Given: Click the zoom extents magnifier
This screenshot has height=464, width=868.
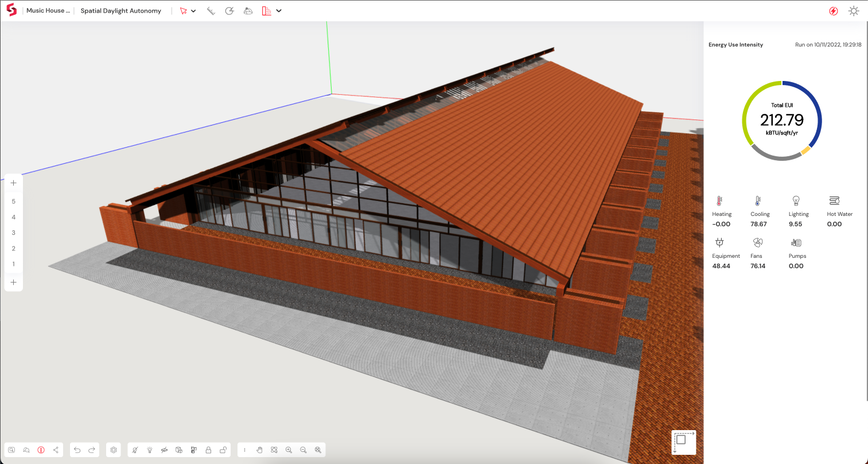Looking at the screenshot, I should tap(318, 450).
